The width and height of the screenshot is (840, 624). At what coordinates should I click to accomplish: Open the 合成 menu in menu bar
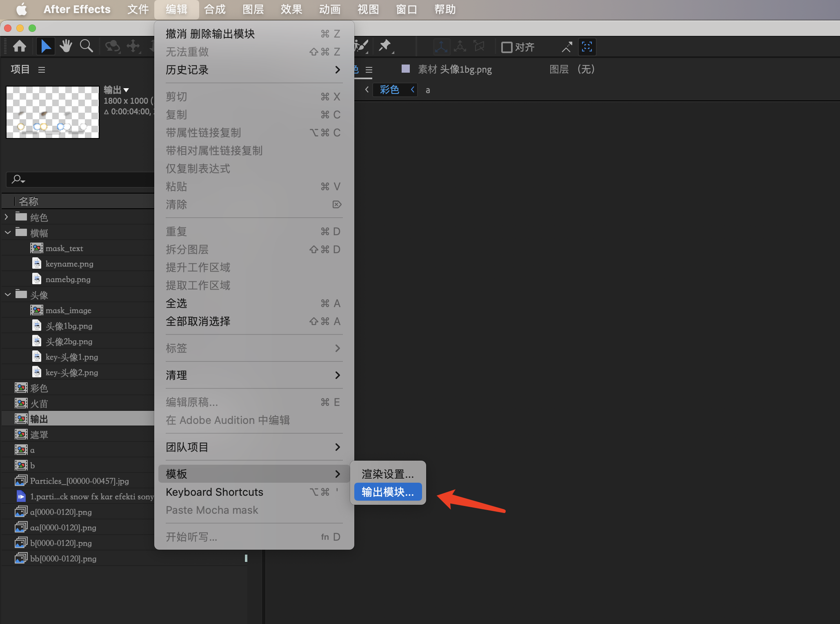(x=215, y=9)
